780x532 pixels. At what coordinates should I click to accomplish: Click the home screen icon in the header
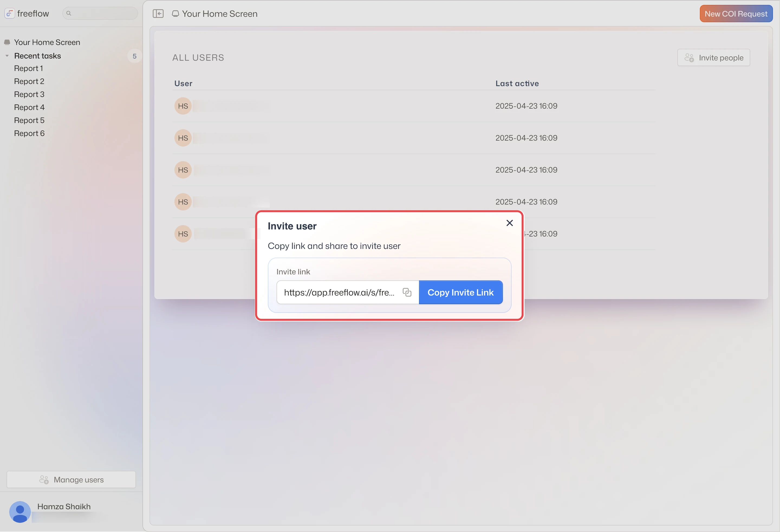coord(175,14)
